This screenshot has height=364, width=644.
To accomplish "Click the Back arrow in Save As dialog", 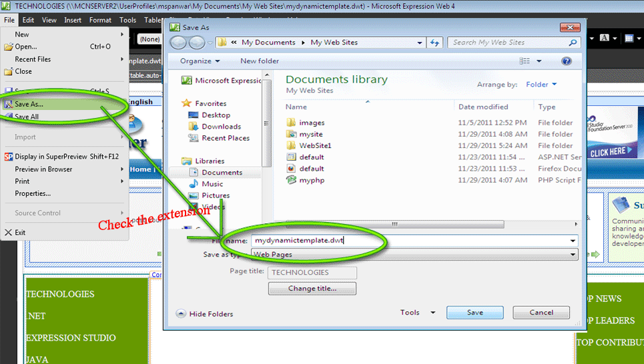I will point(178,42).
